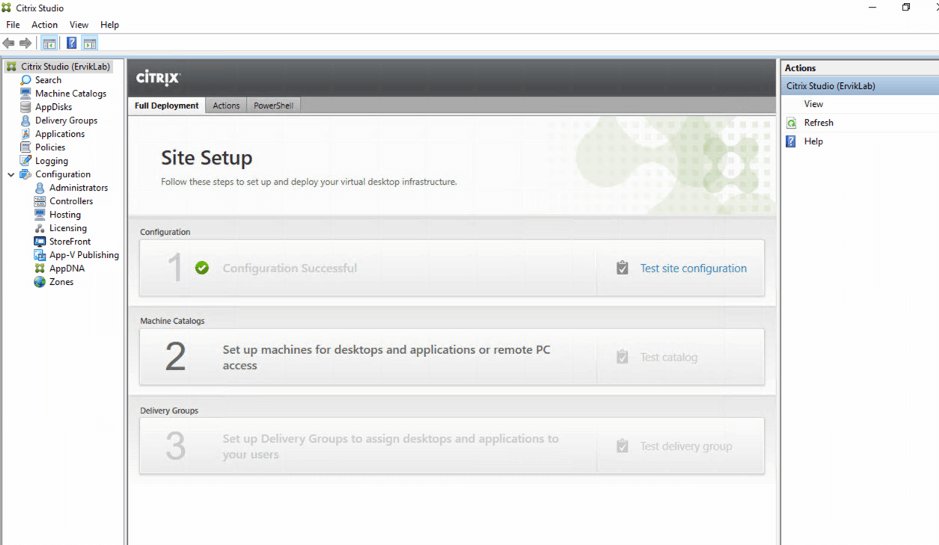Toggle the console tree toolbar icon

pyautogui.click(x=49, y=43)
